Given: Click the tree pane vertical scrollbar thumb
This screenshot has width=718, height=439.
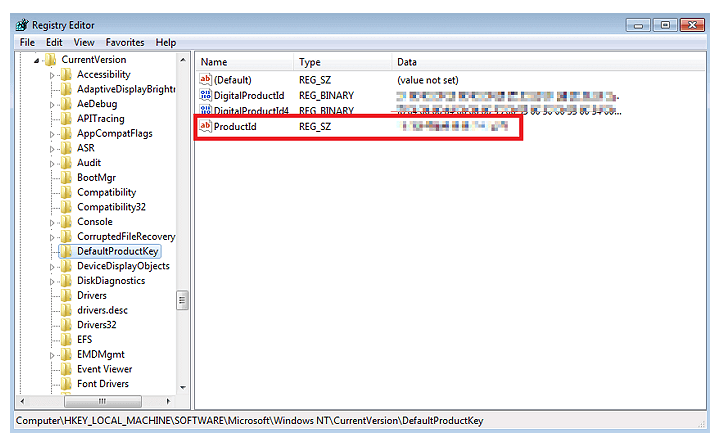Looking at the screenshot, I should [182, 301].
